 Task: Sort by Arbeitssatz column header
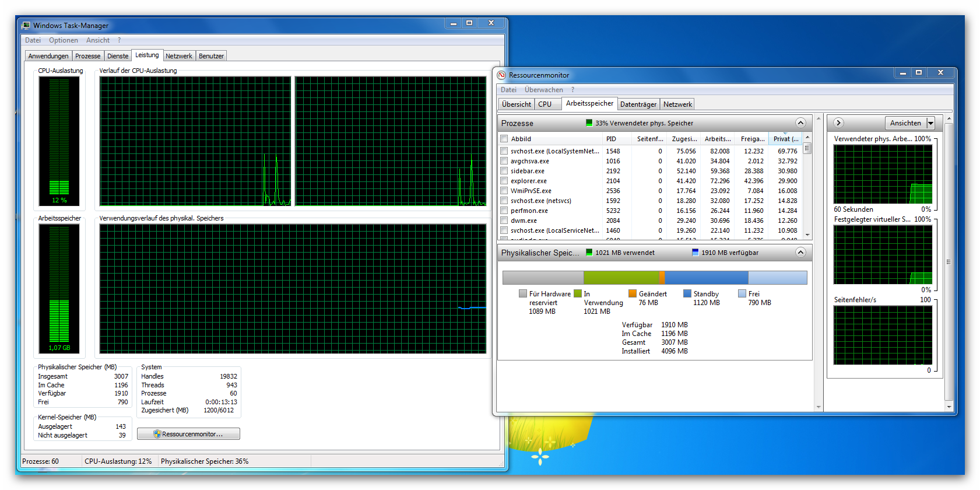pos(717,138)
